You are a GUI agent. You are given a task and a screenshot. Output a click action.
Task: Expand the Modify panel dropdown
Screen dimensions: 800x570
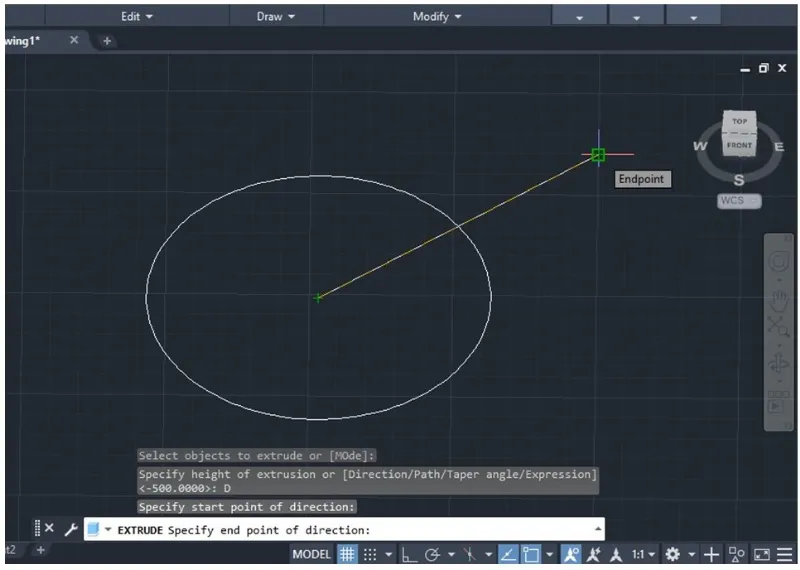pyautogui.click(x=437, y=16)
